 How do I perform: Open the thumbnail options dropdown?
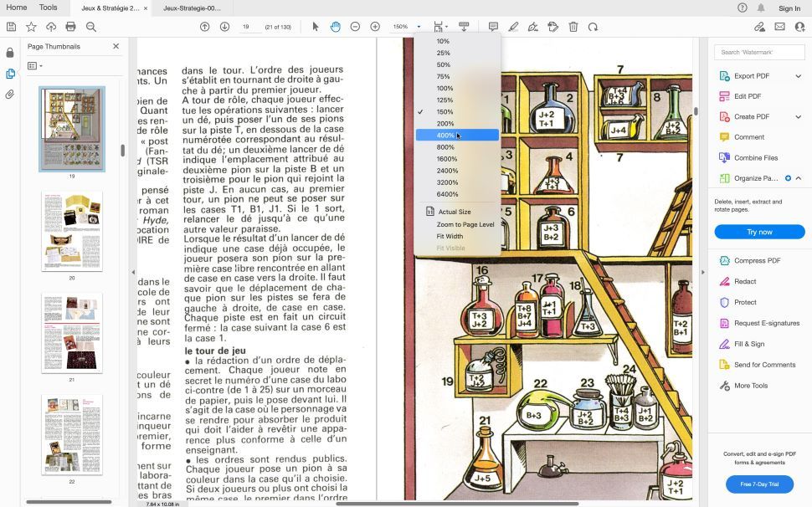coord(32,65)
